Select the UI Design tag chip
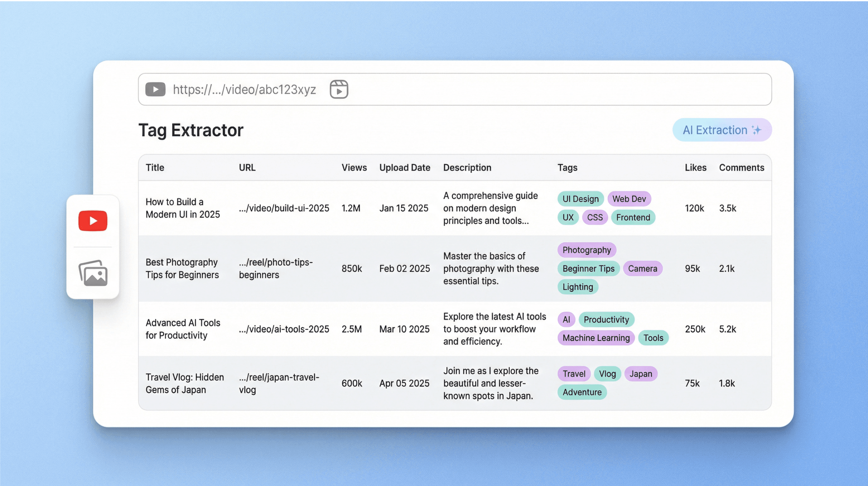This screenshot has height=486, width=868. 580,199
